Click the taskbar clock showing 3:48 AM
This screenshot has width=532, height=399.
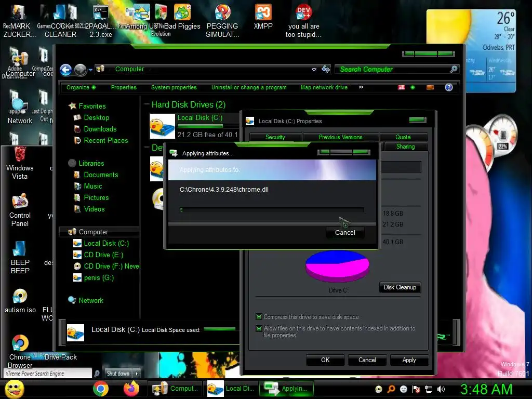[x=486, y=389]
